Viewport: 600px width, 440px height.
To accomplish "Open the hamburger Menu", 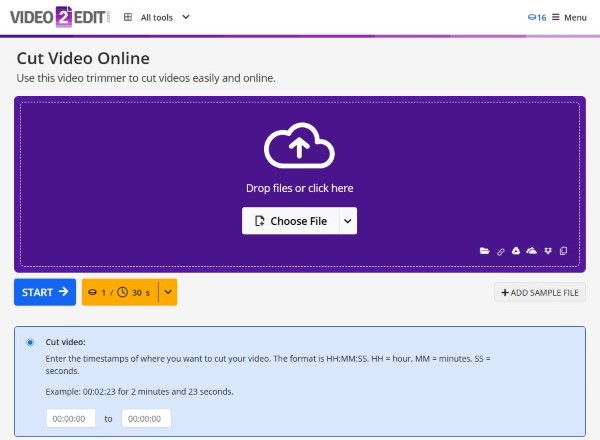I will (x=569, y=18).
